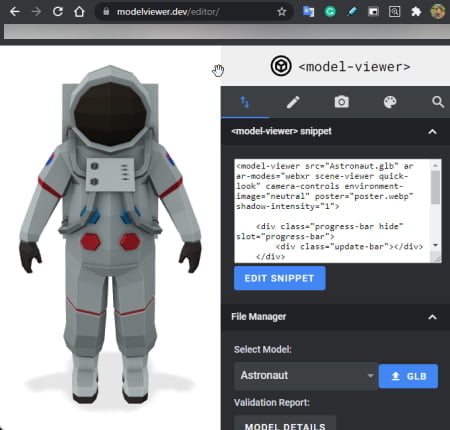Go to the browser home page
450x430 pixels.
click(x=79, y=12)
